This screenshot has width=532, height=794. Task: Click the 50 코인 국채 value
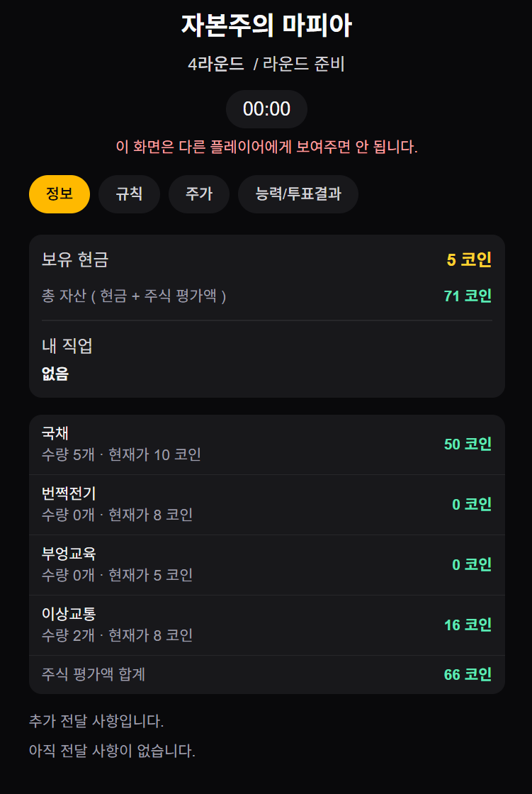point(468,444)
